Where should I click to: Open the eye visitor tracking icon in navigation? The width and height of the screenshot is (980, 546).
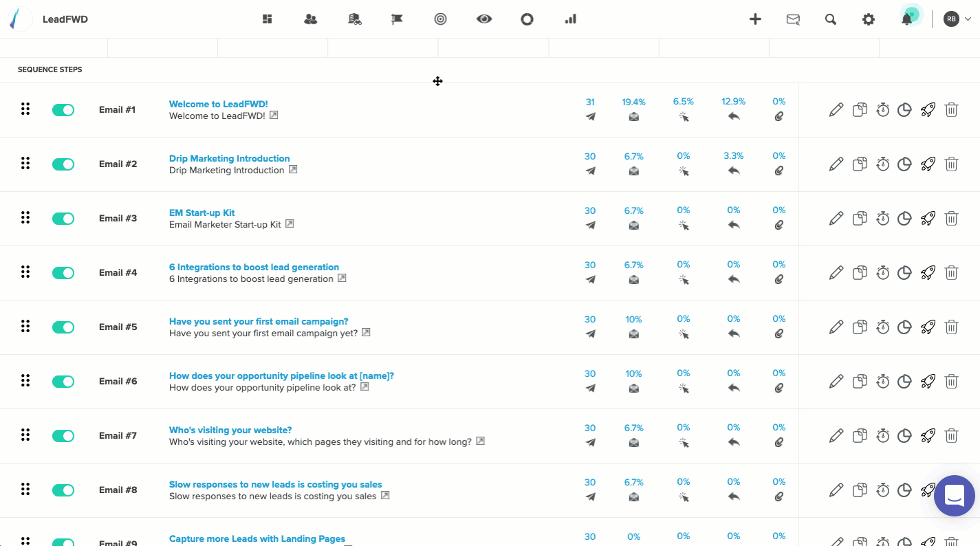pyautogui.click(x=484, y=19)
